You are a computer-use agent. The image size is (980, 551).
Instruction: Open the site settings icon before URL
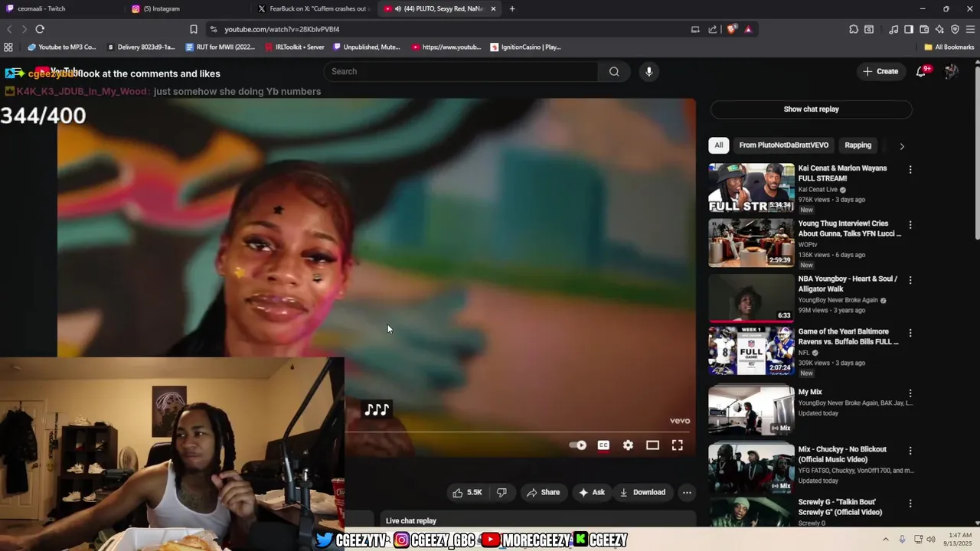213,29
